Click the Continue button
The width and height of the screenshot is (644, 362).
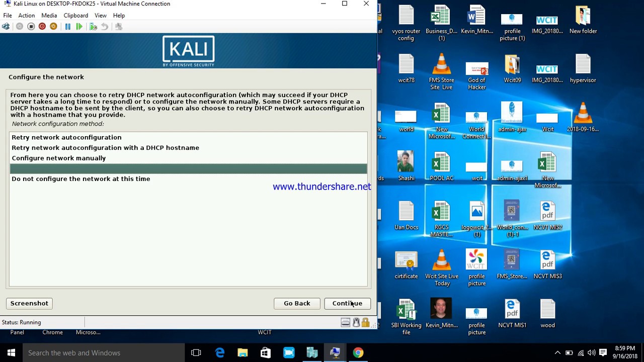pos(347,303)
